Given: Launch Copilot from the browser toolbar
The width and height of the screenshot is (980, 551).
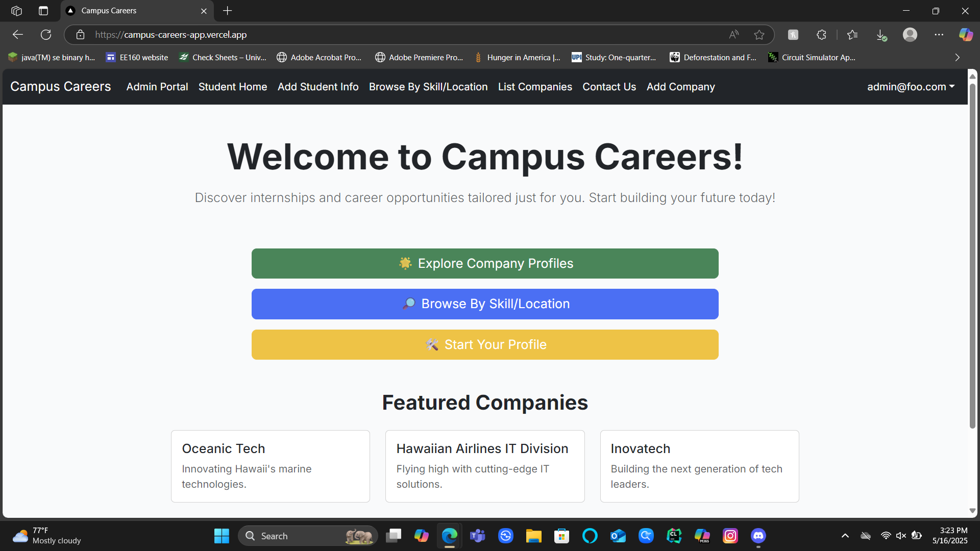Looking at the screenshot, I should (x=966, y=34).
